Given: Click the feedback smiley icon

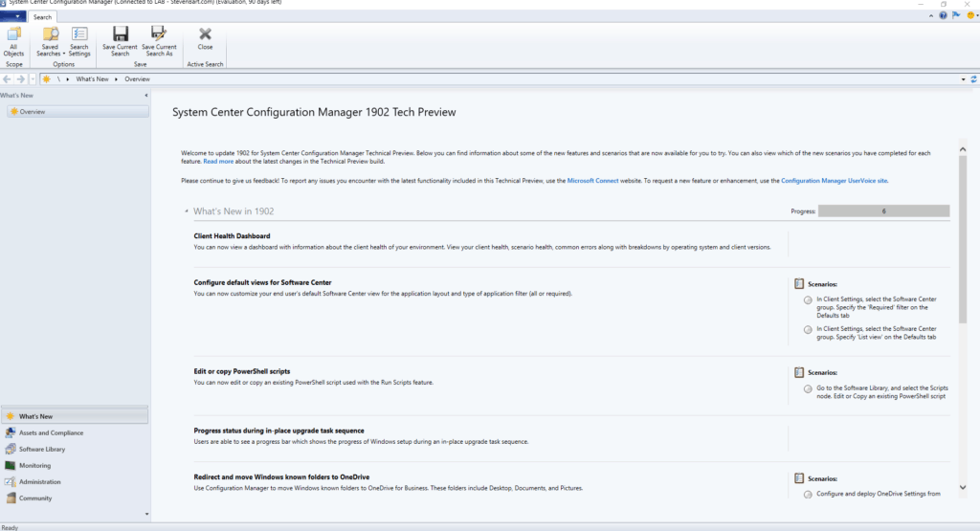Looking at the screenshot, I should (970, 15).
